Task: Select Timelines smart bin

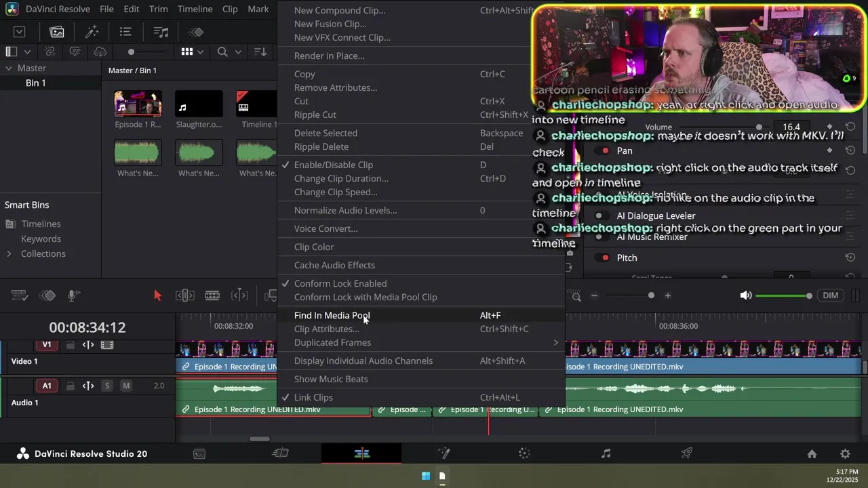Action: 41,224
